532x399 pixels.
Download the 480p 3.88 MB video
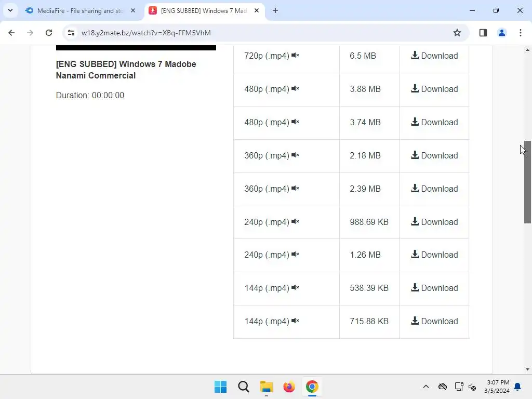434,89
